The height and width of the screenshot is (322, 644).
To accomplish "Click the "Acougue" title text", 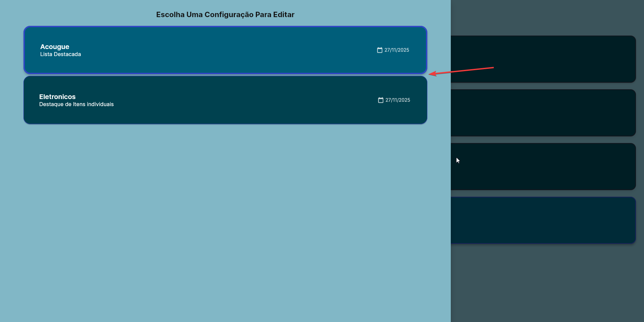I will click(55, 47).
